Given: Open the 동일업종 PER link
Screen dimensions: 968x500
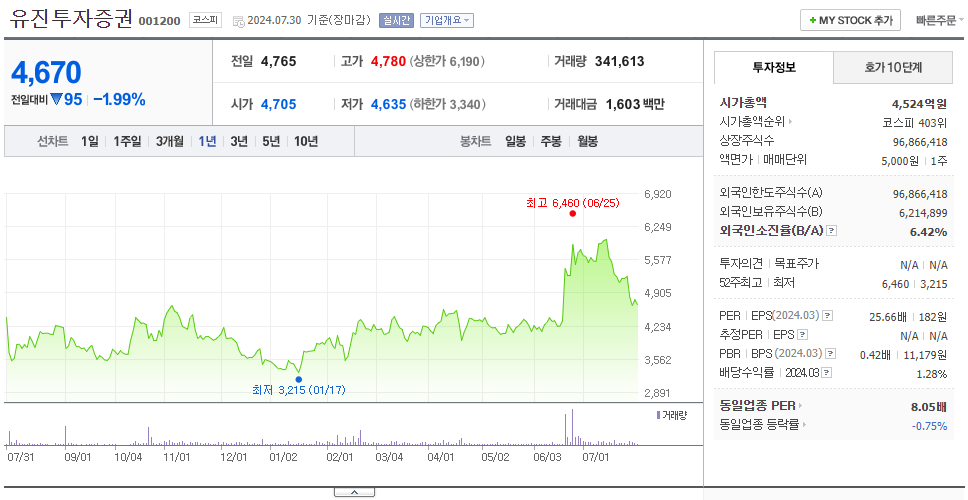Looking at the screenshot, I should pos(757,406).
